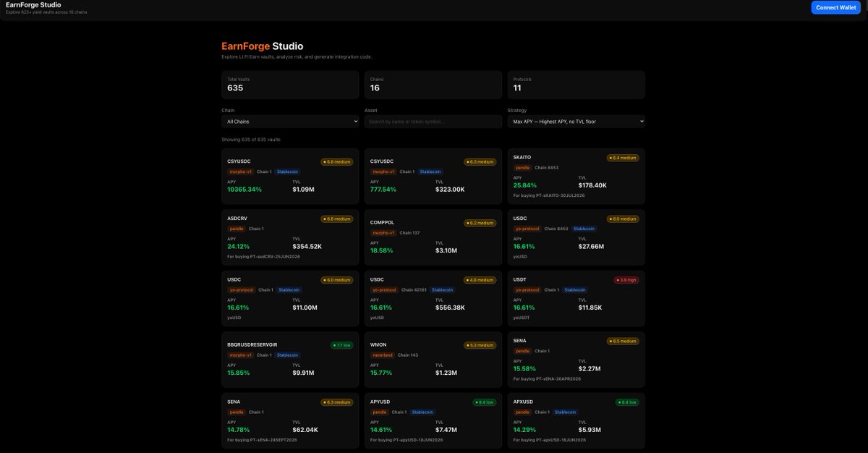Screen dimensions: 868x453
Task: Open the USDC vault with $11.00M TVL
Action: (290, 298)
